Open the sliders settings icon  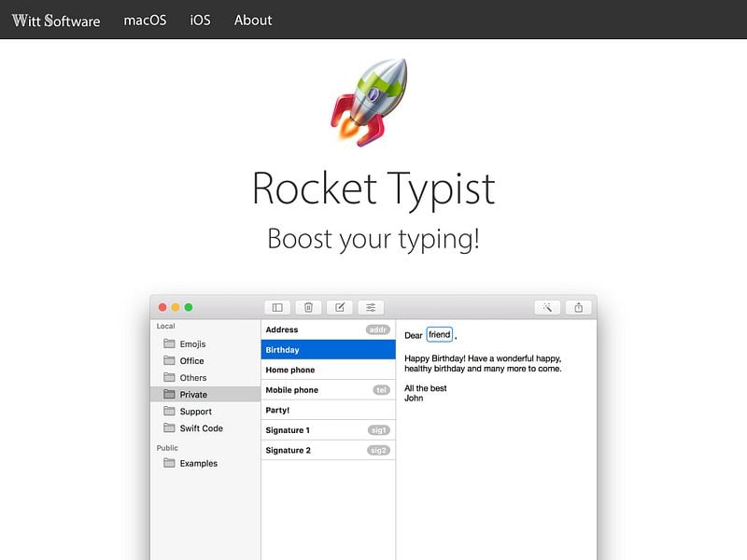pyautogui.click(x=371, y=308)
